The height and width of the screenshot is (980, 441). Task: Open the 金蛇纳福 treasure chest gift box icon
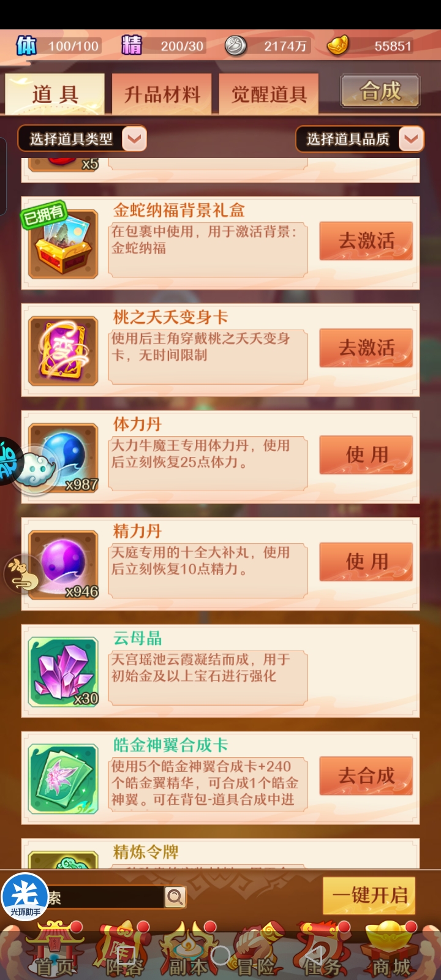point(64,243)
